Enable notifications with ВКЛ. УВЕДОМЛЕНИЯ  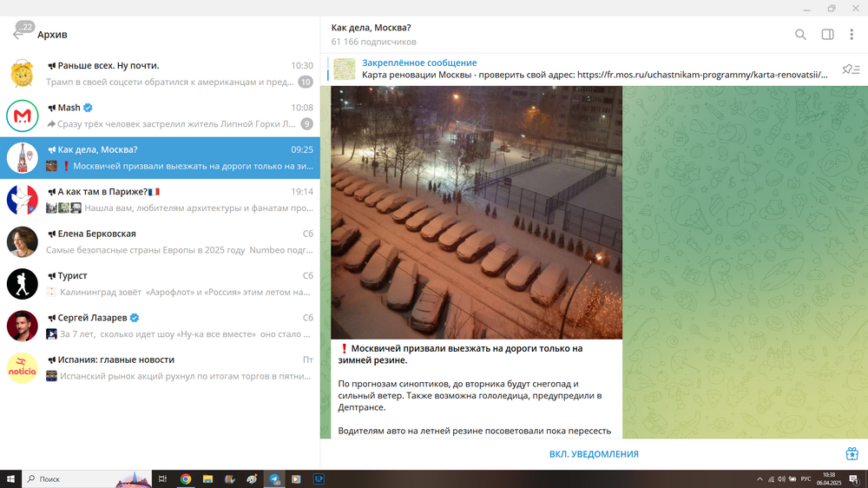594,454
